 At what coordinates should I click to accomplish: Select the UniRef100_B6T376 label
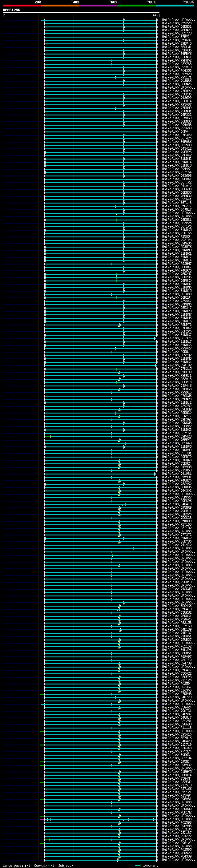177,338
